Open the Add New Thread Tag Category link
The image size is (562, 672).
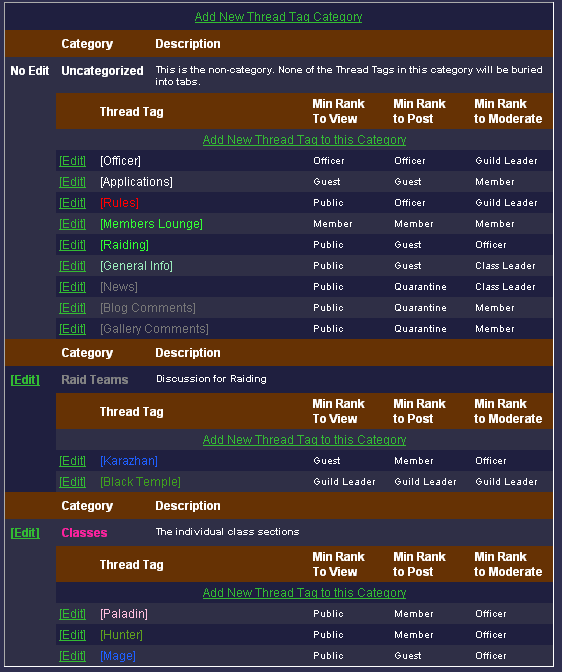[x=278, y=17]
